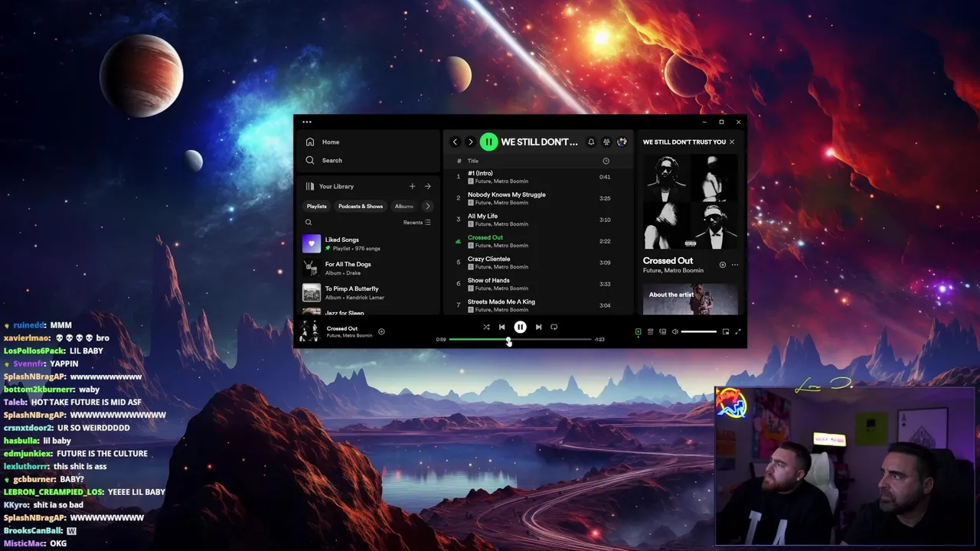
Task: Click the album thumbnail in player bar
Action: pyautogui.click(x=309, y=331)
